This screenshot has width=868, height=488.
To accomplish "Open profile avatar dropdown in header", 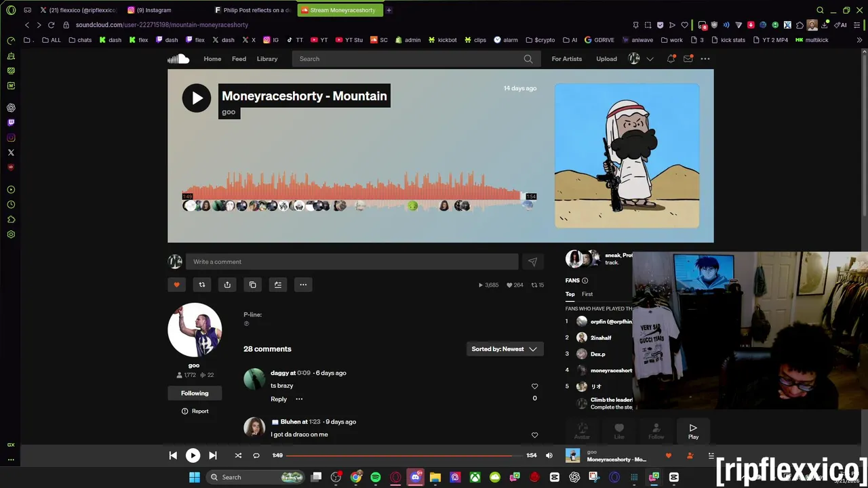I will (x=640, y=59).
